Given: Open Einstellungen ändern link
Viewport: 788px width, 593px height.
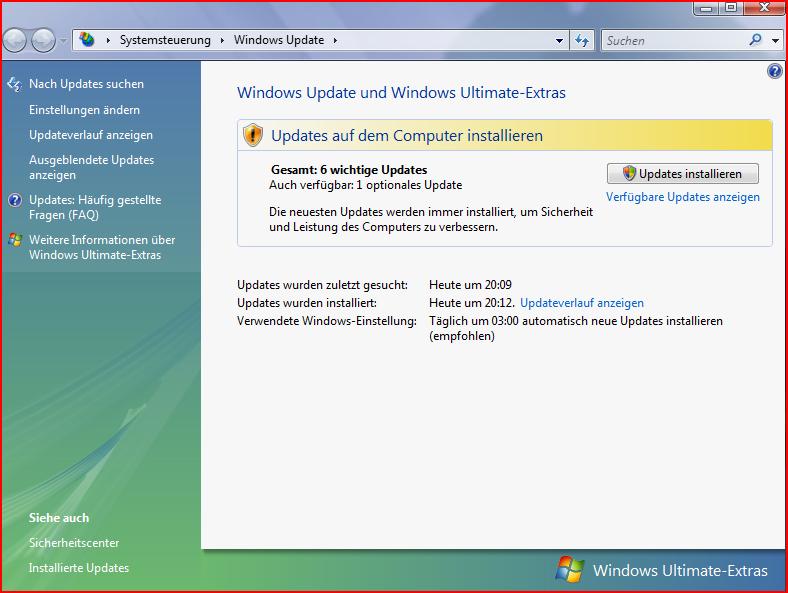Looking at the screenshot, I should (x=84, y=110).
